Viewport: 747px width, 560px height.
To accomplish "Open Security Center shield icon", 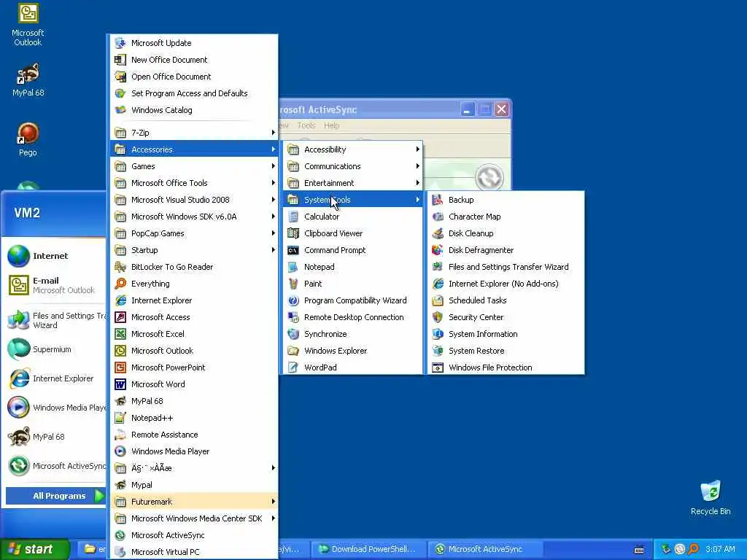I will [x=438, y=317].
